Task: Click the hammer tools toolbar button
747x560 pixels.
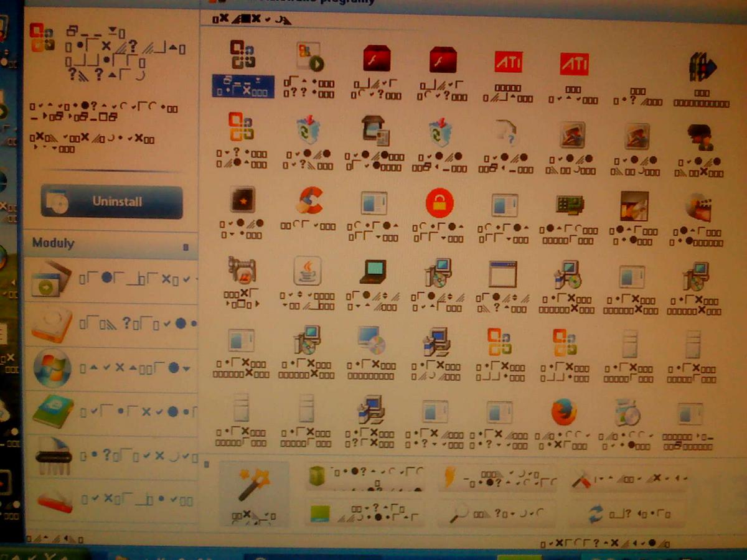Action: (629, 479)
